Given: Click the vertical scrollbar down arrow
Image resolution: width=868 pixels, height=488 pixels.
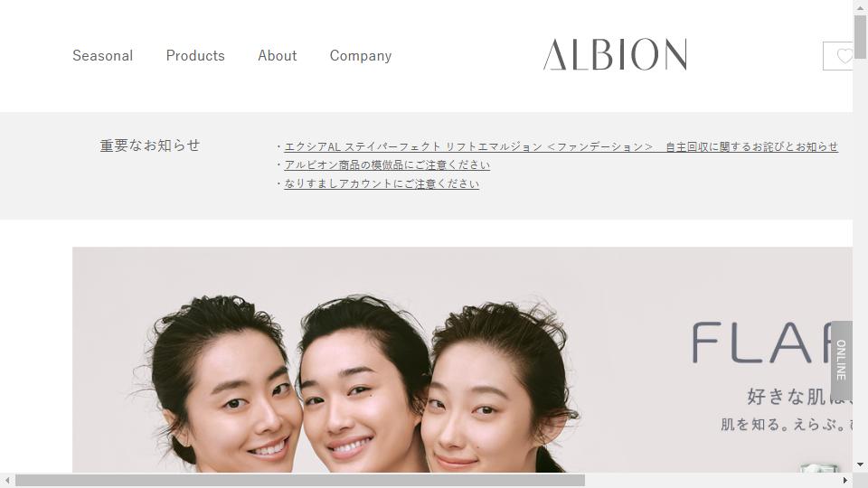Looking at the screenshot, I should tap(860, 465).
